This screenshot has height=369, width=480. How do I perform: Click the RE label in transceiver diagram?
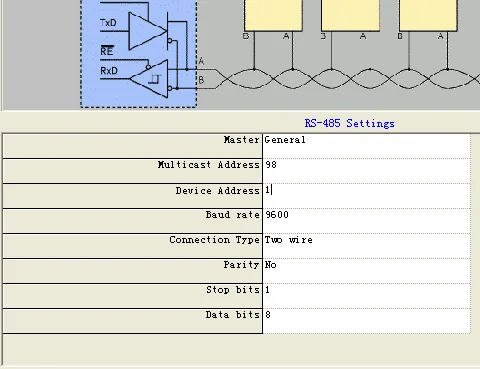tap(107, 51)
